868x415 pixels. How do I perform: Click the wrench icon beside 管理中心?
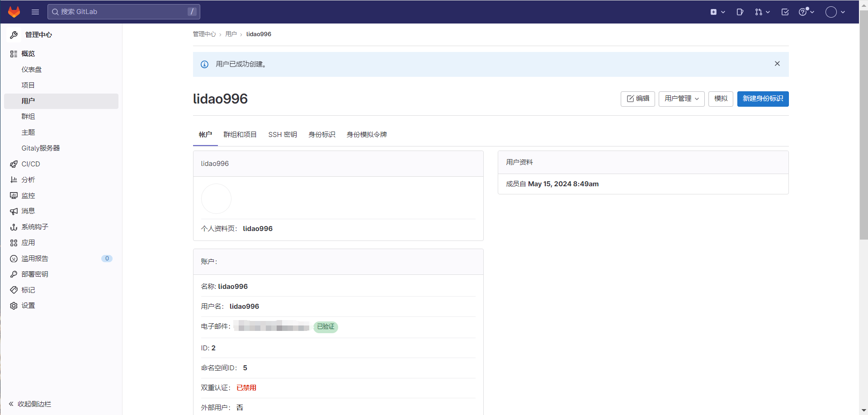[x=14, y=35]
